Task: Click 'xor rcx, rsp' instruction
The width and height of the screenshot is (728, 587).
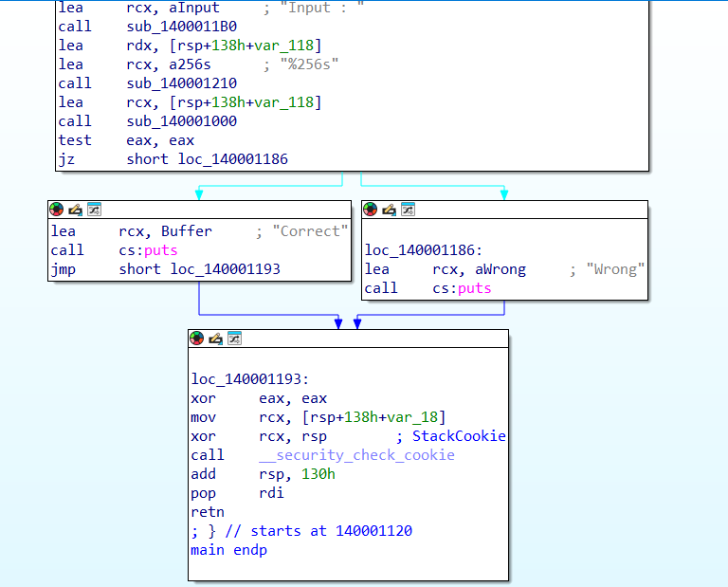Action: click(259, 436)
